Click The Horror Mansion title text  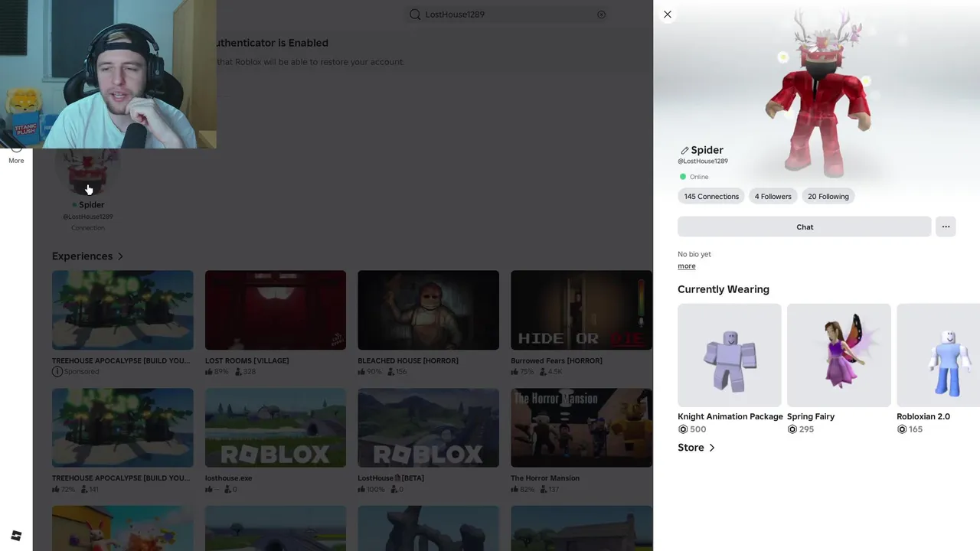tap(545, 478)
